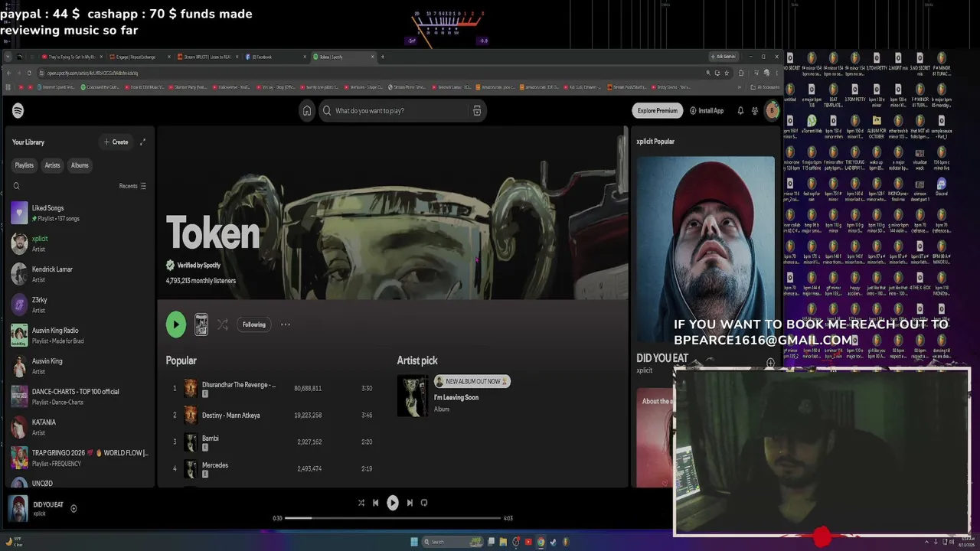Open KATANIA artist in the library
This screenshot has height=551, width=980.
80,427
